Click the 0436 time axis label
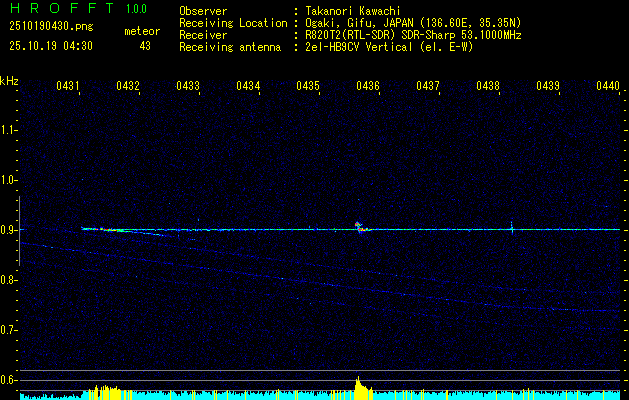This screenshot has width=629, height=400. (x=368, y=85)
